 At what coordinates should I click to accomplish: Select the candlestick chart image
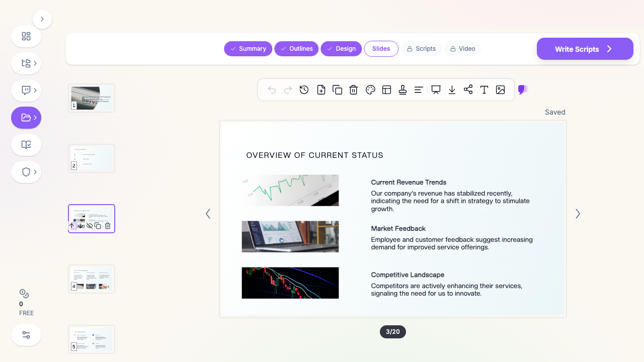pyautogui.click(x=290, y=283)
